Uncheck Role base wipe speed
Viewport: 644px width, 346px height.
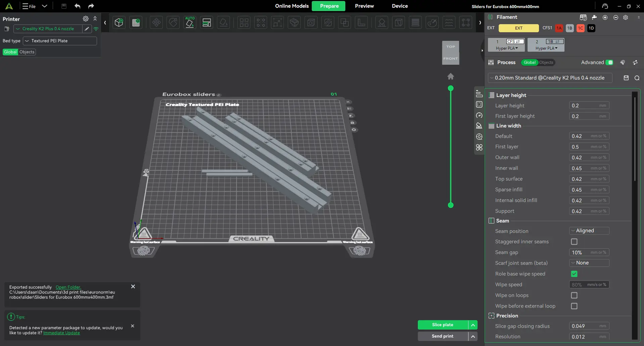pos(574,274)
